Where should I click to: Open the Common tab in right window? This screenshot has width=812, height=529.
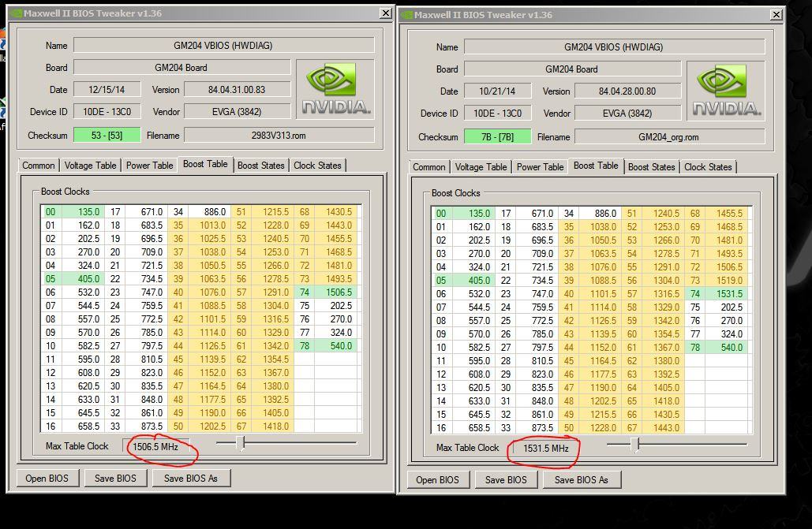pyautogui.click(x=428, y=166)
